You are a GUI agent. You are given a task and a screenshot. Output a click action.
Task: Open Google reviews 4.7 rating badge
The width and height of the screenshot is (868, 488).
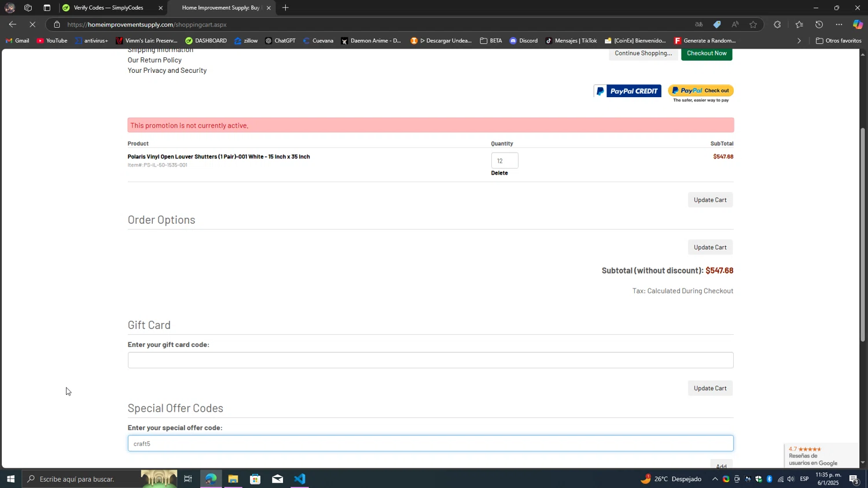(x=822, y=456)
